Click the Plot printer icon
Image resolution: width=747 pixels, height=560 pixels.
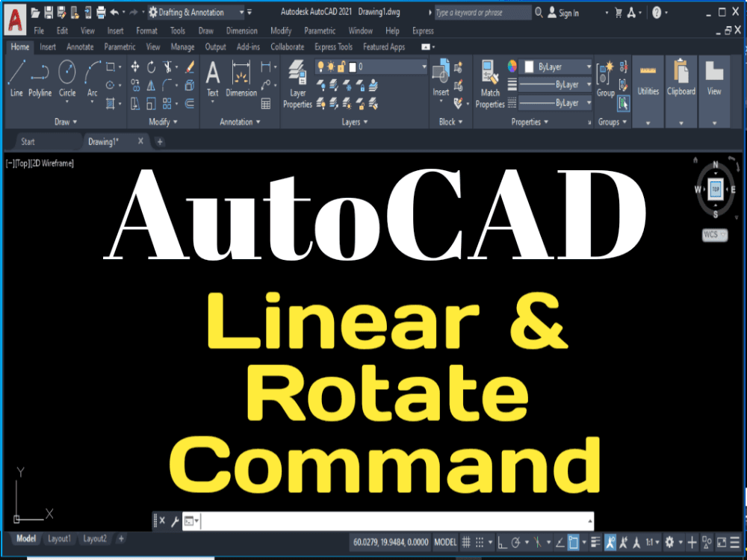coord(101,13)
